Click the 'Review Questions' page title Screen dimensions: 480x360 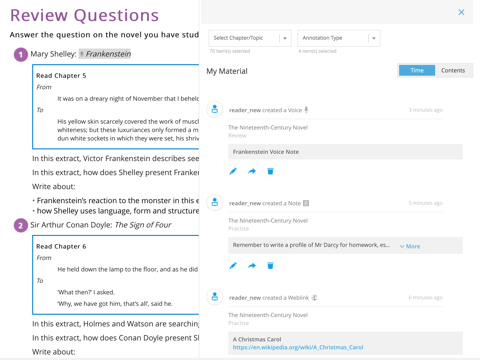(x=84, y=15)
